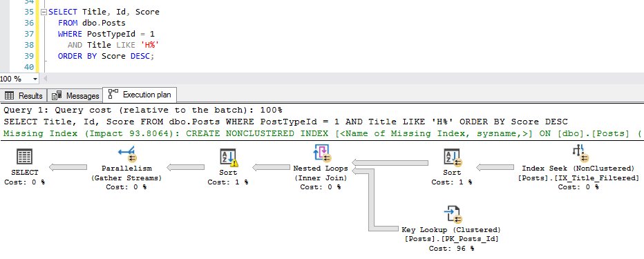Open the Execution plan tab
This screenshot has height=259, width=644.
pos(140,95)
